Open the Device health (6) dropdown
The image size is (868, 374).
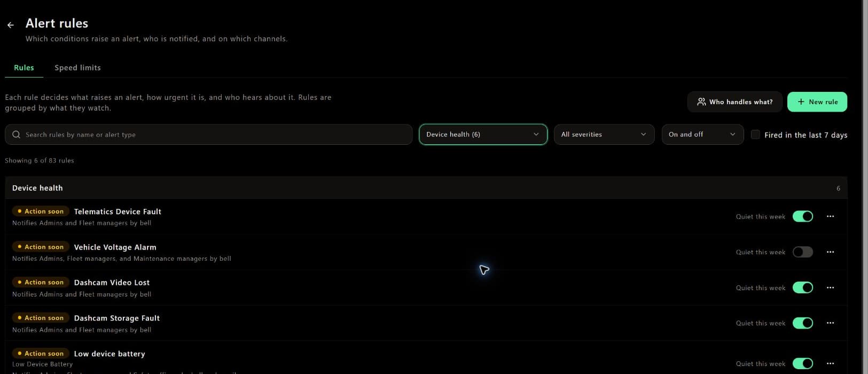(x=483, y=135)
